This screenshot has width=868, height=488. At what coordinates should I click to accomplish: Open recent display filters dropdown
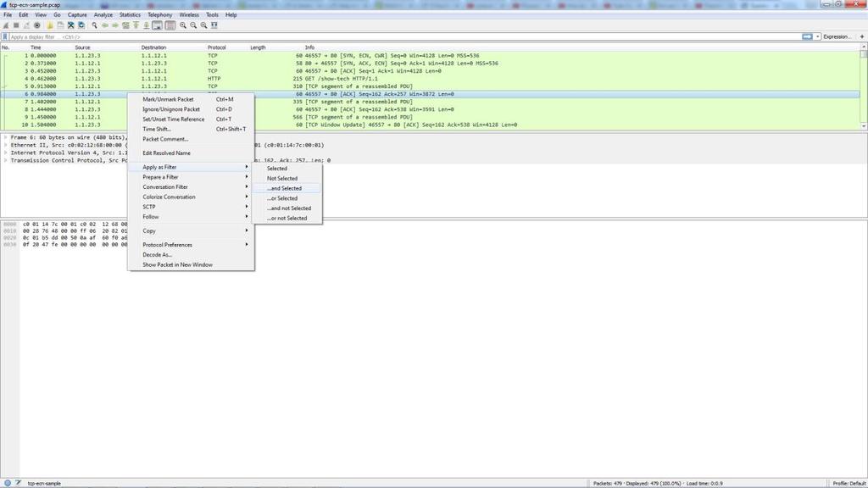click(x=817, y=36)
